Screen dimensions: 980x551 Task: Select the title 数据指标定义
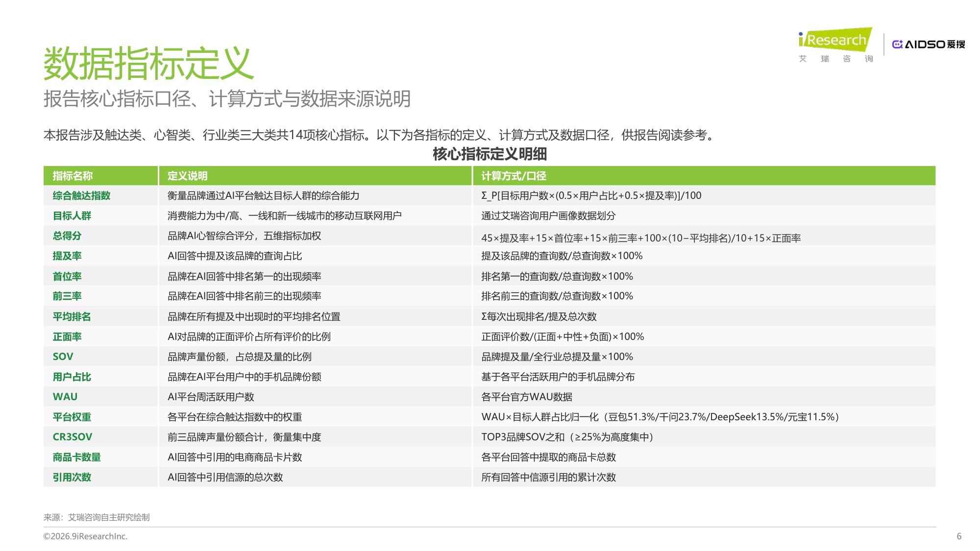[148, 64]
